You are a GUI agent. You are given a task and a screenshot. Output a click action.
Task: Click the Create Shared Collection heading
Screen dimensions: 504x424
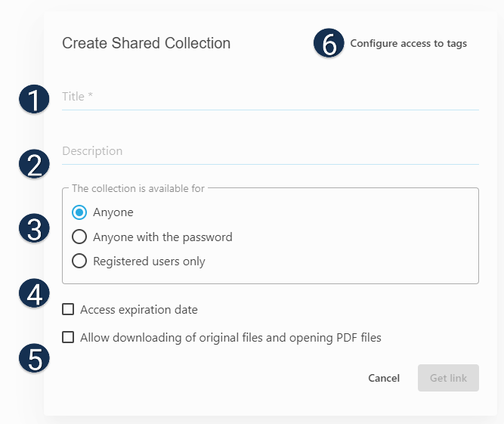[x=146, y=43]
